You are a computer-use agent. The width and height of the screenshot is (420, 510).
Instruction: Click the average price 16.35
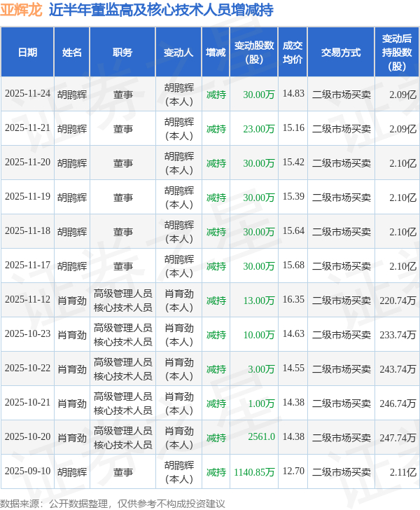293,300
